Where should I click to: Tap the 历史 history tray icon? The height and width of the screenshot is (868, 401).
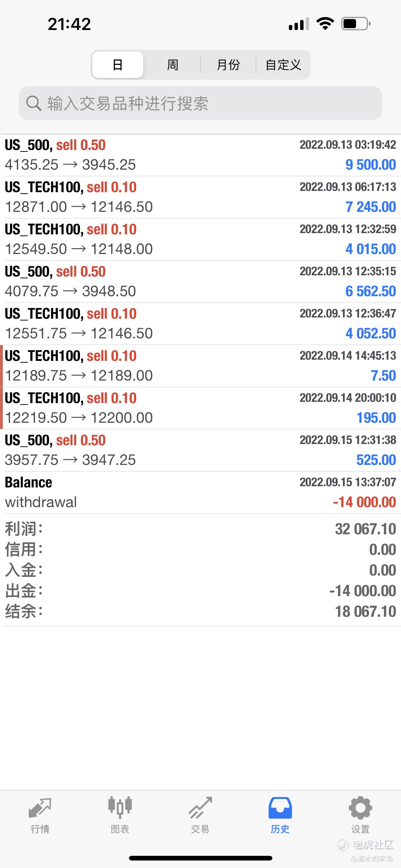click(280, 808)
